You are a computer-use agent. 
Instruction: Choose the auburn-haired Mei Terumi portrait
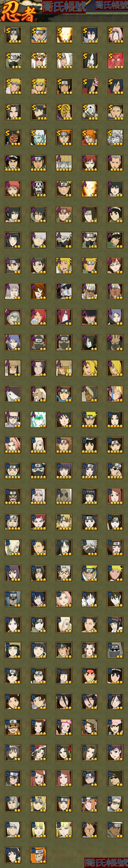pyautogui.click(x=38, y=291)
